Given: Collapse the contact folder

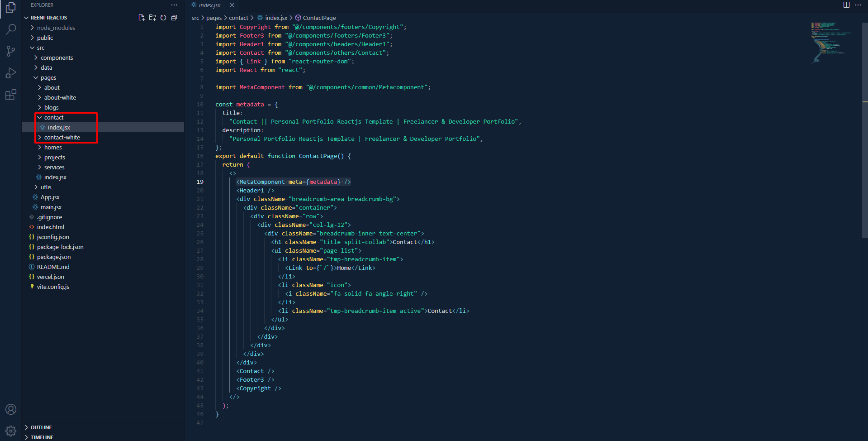Looking at the screenshot, I should coord(53,117).
